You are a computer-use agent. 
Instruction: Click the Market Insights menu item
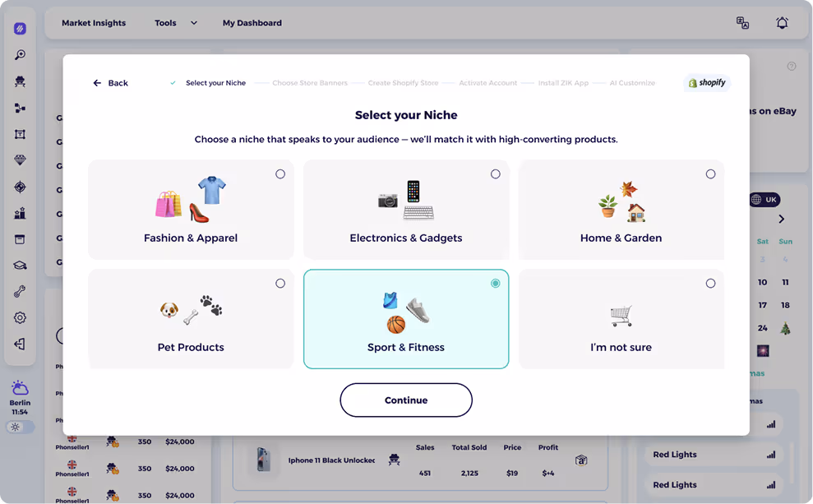94,23
